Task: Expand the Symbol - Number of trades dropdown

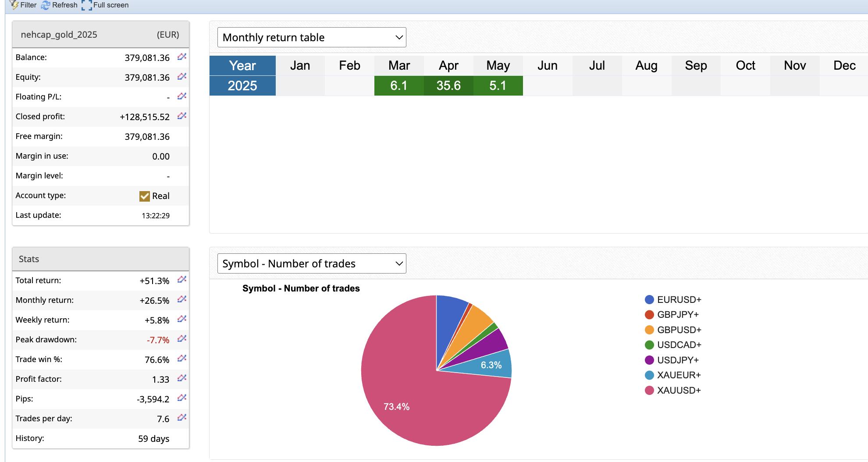Action: [312, 263]
